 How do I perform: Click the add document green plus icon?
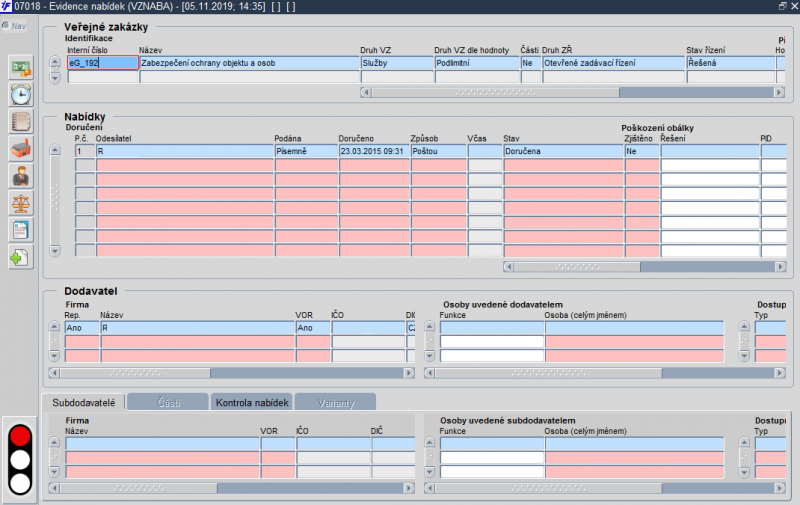[x=20, y=257]
